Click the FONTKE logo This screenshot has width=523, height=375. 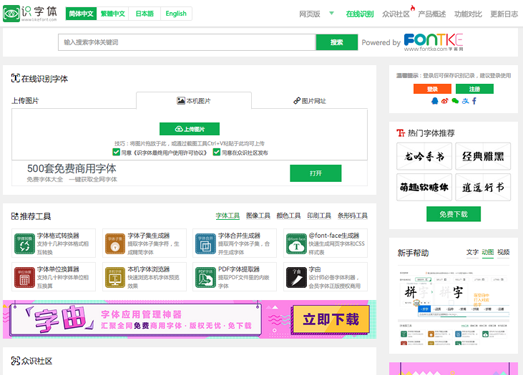[x=433, y=42]
